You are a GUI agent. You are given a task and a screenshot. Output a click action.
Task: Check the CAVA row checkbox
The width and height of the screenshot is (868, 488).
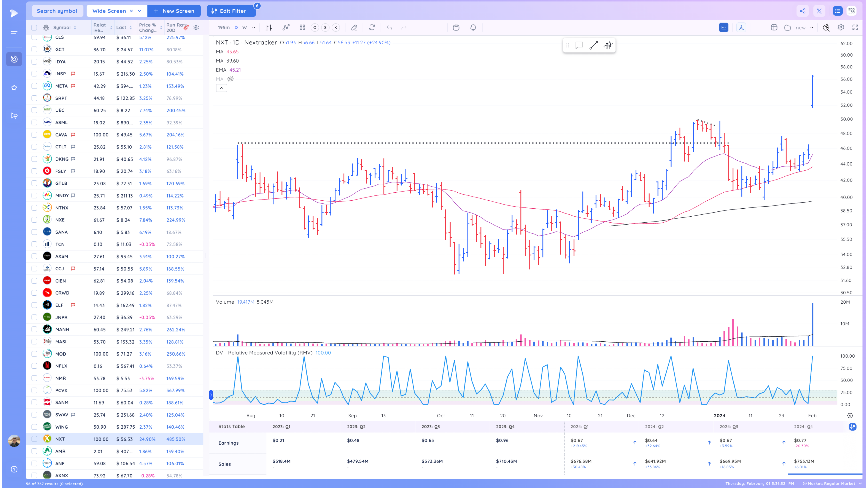point(34,135)
